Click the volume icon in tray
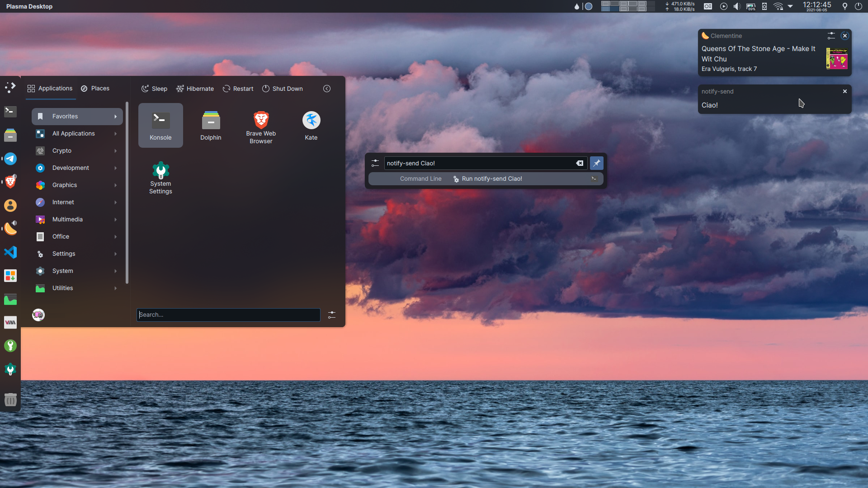Image resolution: width=868 pixels, height=488 pixels. coord(737,6)
